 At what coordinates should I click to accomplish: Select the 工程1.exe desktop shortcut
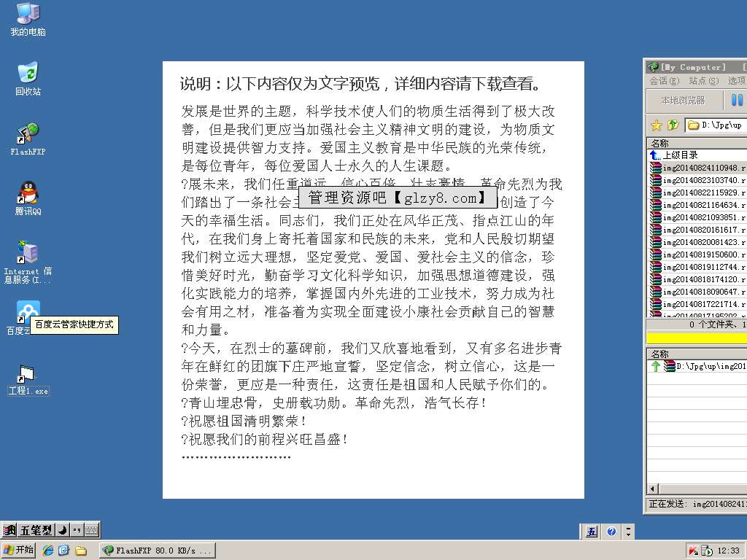28,380
